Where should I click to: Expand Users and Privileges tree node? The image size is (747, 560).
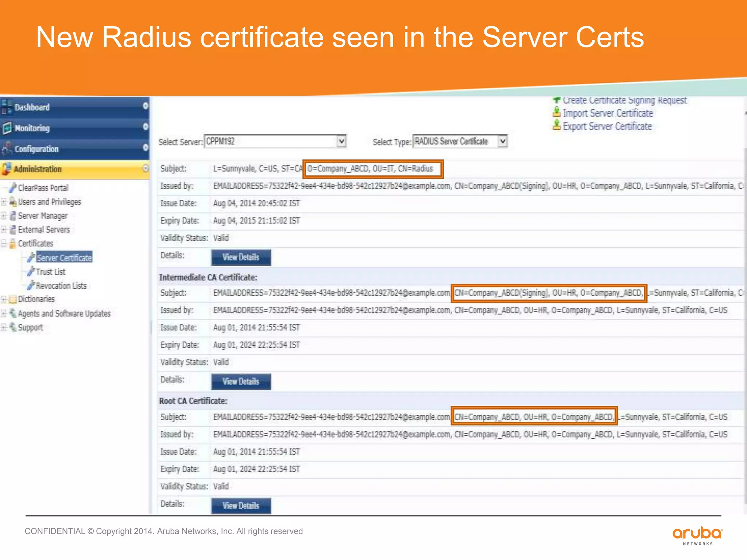4,202
